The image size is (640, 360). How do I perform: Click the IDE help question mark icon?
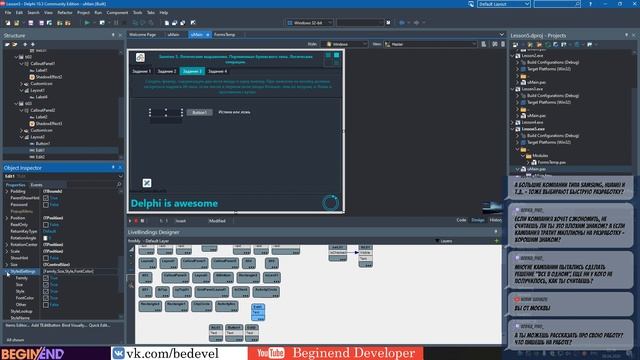click(590, 4)
